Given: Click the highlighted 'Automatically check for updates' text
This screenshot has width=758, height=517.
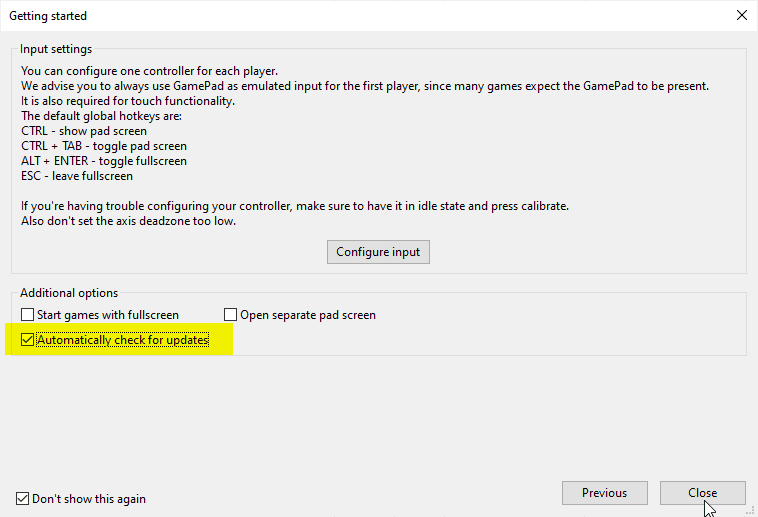Looking at the screenshot, I should tap(123, 340).
